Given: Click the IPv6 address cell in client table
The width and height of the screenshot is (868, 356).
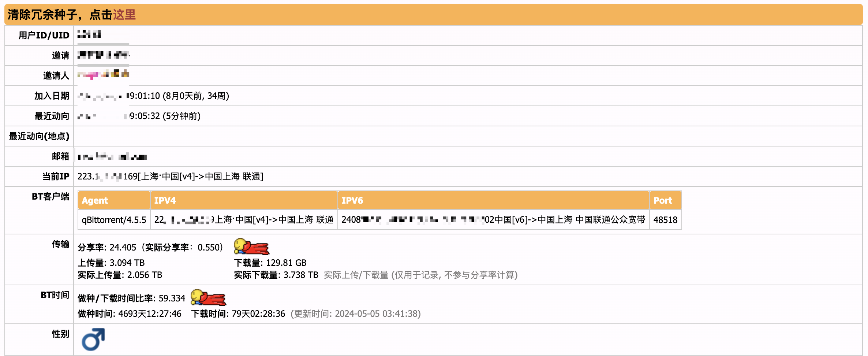Looking at the screenshot, I should [493, 220].
